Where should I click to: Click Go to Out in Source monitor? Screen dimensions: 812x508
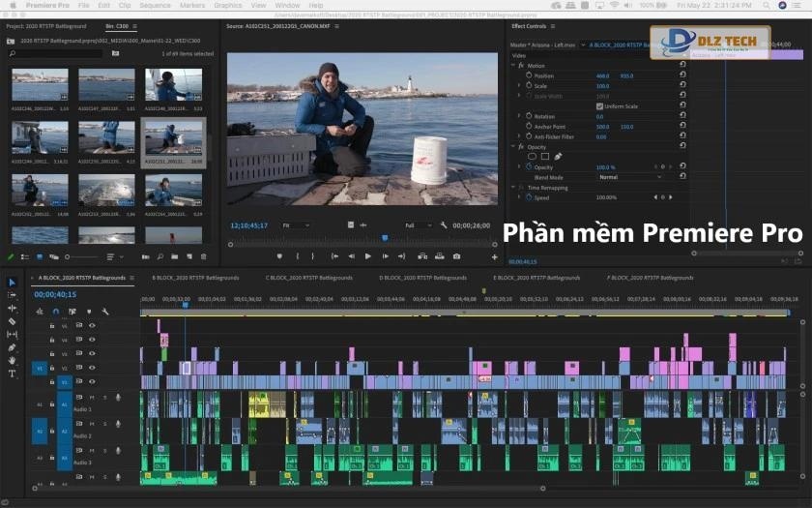click(401, 256)
